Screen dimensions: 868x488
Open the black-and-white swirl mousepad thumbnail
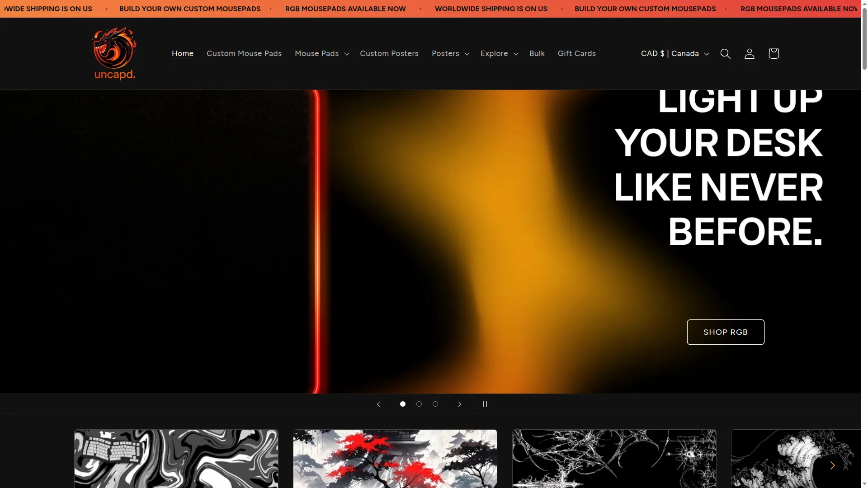[176, 459]
